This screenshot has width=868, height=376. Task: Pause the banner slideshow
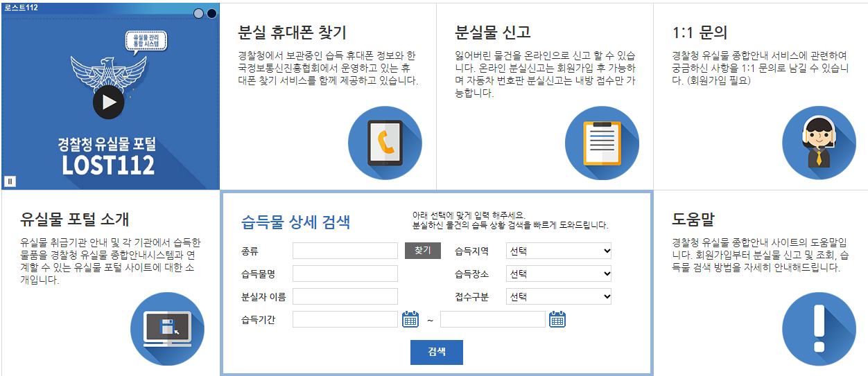point(10,181)
